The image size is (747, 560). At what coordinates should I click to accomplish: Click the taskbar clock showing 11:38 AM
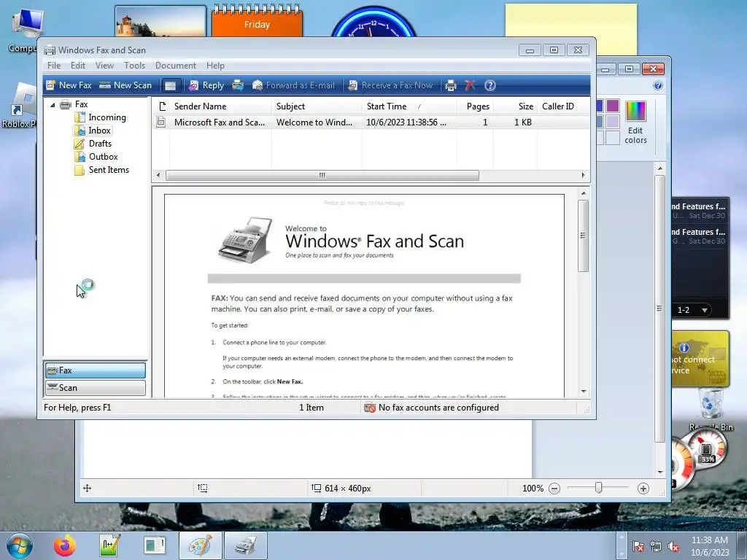pyautogui.click(x=709, y=545)
